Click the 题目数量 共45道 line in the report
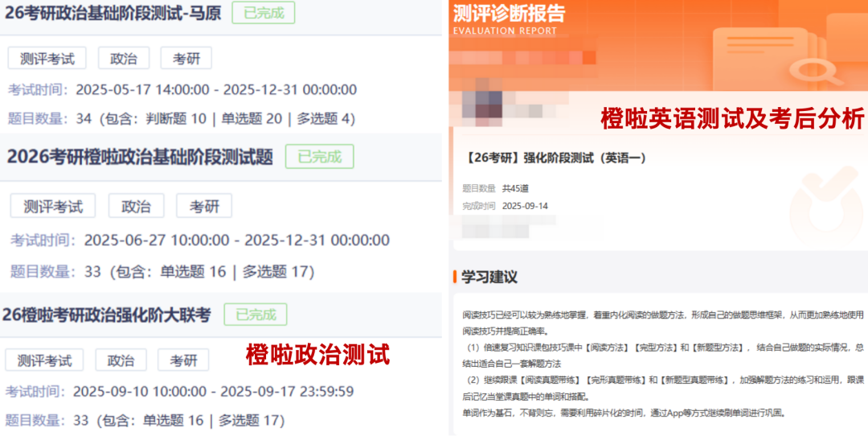 [495, 188]
